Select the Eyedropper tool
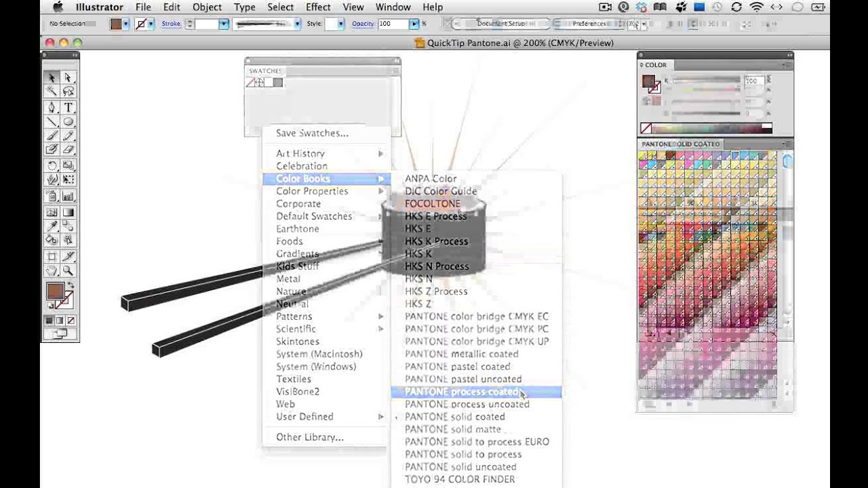The width and height of the screenshot is (868, 488). [x=52, y=226]
